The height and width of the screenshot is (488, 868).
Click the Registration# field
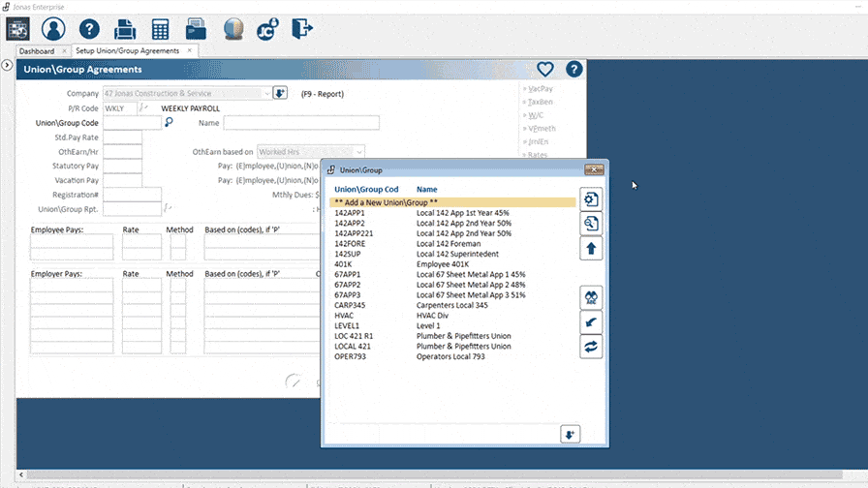tap(133, 195)
